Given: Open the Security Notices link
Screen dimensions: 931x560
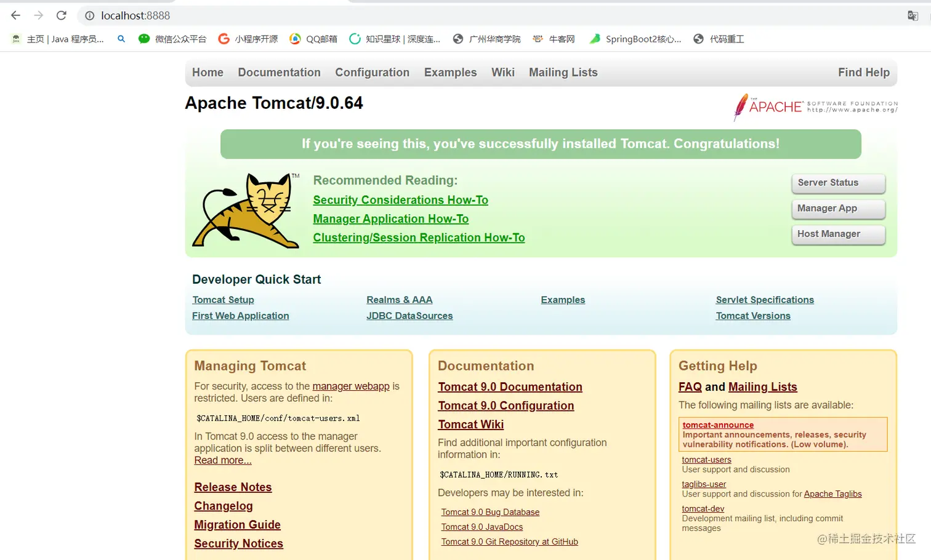Looking at the screenshot, I should 238,543.
